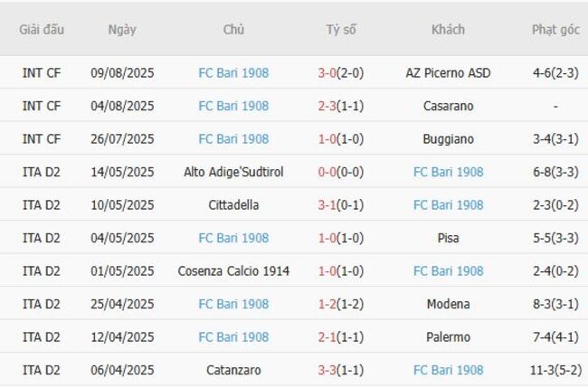
Task: Select the Pisa away team
Action: [448, 238]
